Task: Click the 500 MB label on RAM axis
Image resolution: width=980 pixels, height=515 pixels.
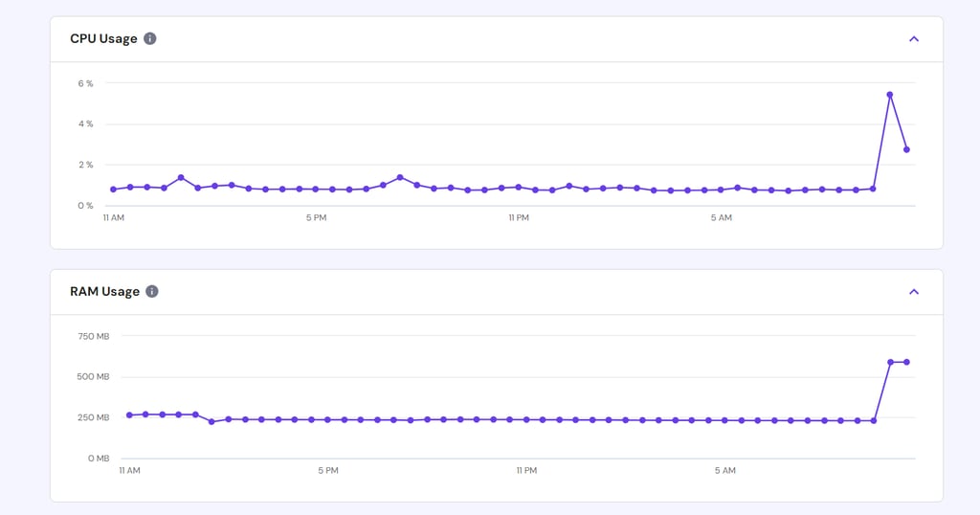Action: point(93,377)
